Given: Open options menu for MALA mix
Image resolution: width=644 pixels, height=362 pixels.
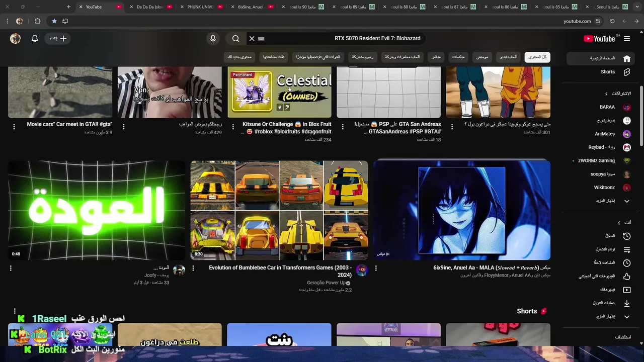Looking at the screenshot, I should (376, 268).
